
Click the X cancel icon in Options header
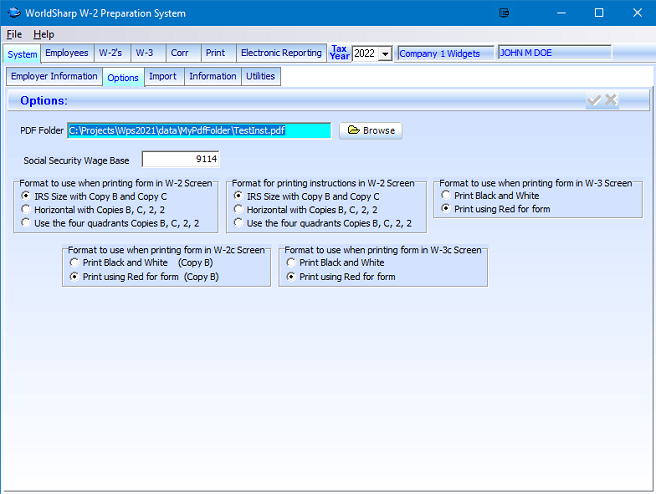click(x=611, y=100)
